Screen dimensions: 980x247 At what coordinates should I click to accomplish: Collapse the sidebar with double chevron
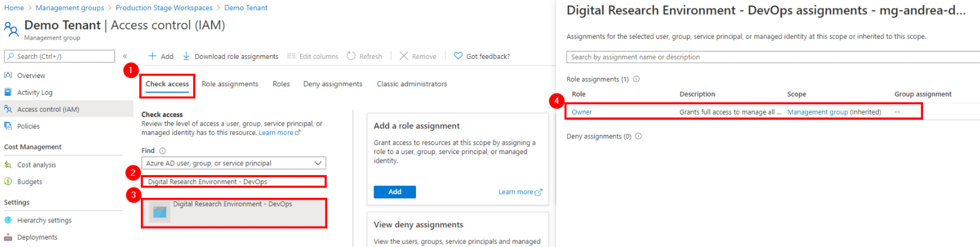[x=125, y=56]
